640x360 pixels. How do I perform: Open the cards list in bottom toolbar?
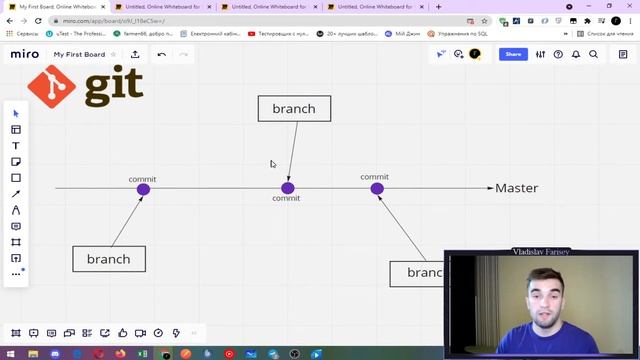click(x=87, y=333)
